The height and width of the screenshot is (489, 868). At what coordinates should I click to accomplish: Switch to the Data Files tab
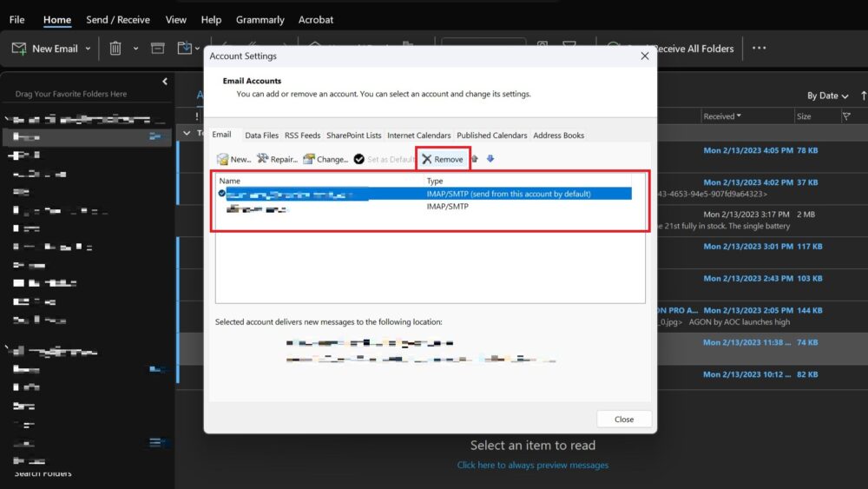pyautogui.click(x=261, y=135)
